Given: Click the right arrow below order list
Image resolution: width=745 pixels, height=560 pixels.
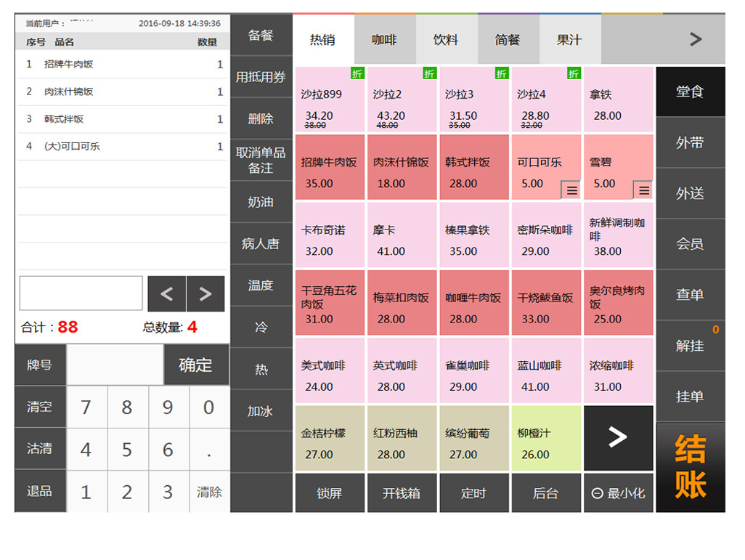Looking at the screenshot, I should coord(205,293).
